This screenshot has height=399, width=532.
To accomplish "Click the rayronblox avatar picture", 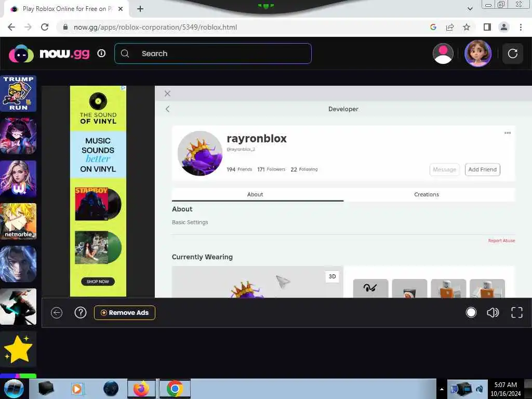I will point(200,153).
